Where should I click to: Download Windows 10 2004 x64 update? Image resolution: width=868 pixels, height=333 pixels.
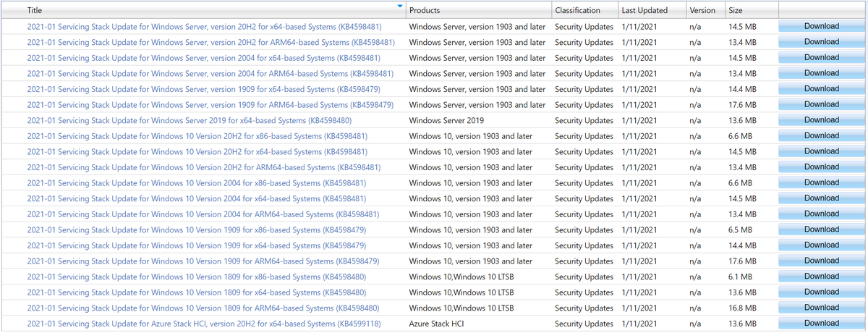pos(822,198)
